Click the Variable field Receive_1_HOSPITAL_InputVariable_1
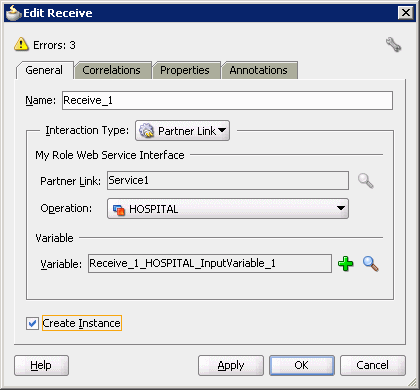 pos(210,264)
